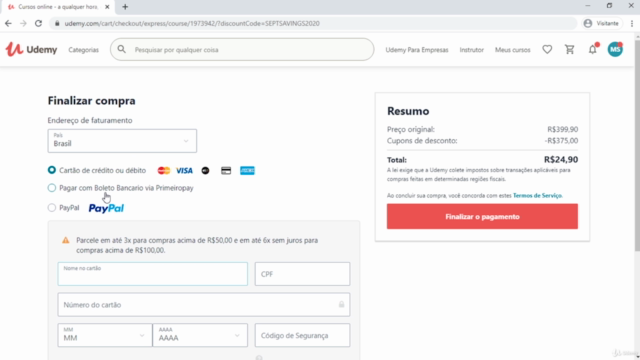This screenshot has width=640, height=360.
Task: Click Finalizar o pagamento button
Action: 482,216
